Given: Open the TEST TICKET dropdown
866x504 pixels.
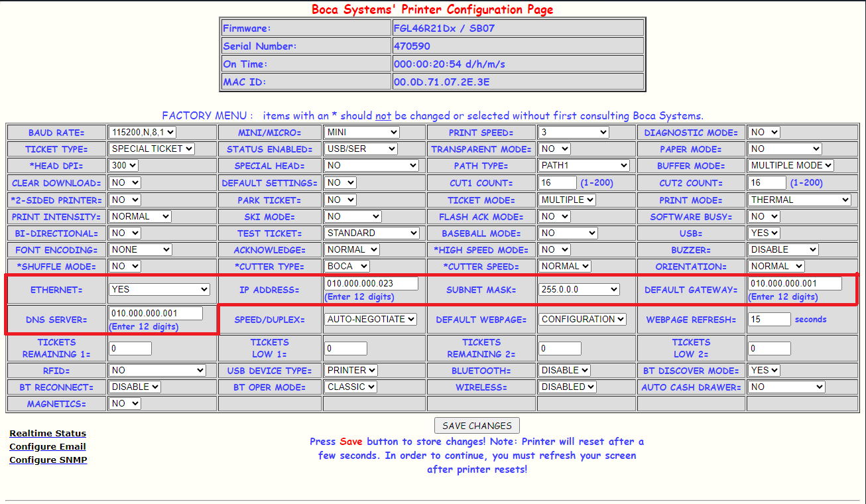Looking at the screenshot, I should (x=371, y=233).
